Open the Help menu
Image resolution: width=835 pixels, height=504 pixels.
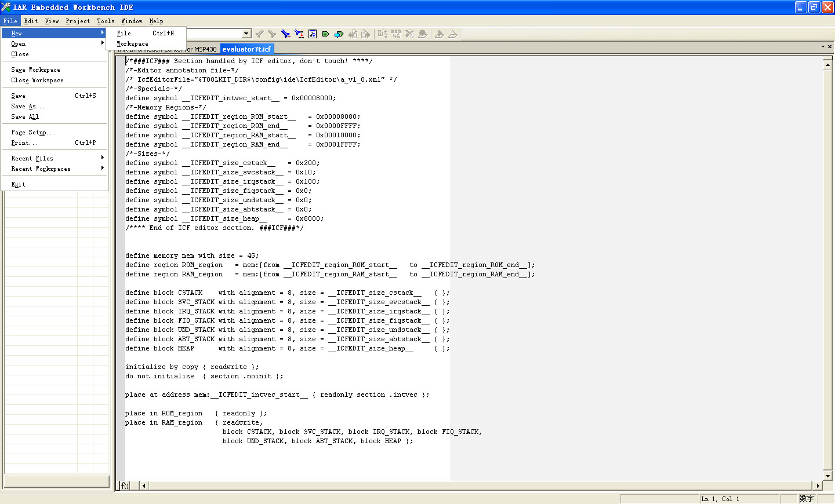(x=156, y=21)
